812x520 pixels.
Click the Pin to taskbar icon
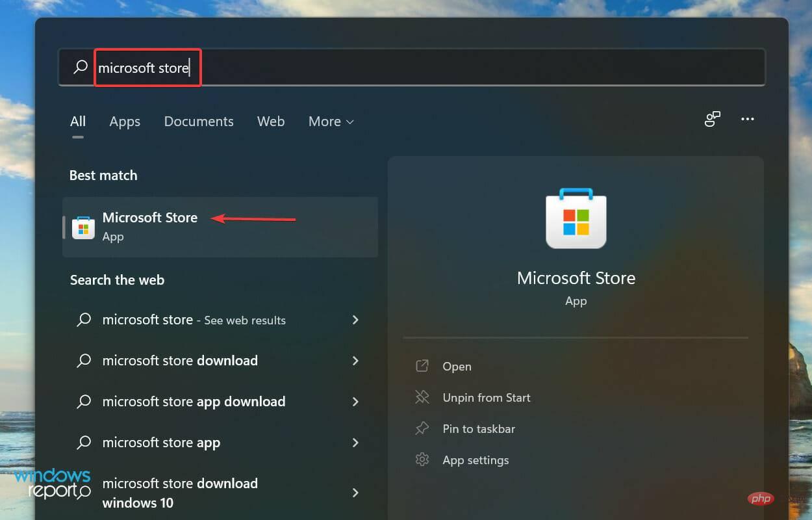coord(423,428)
